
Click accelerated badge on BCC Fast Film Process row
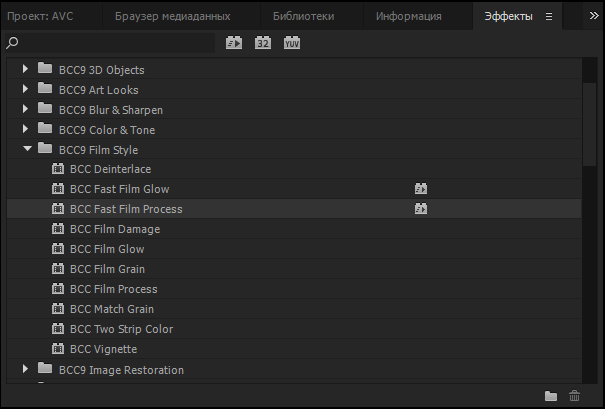click(421, 209)
